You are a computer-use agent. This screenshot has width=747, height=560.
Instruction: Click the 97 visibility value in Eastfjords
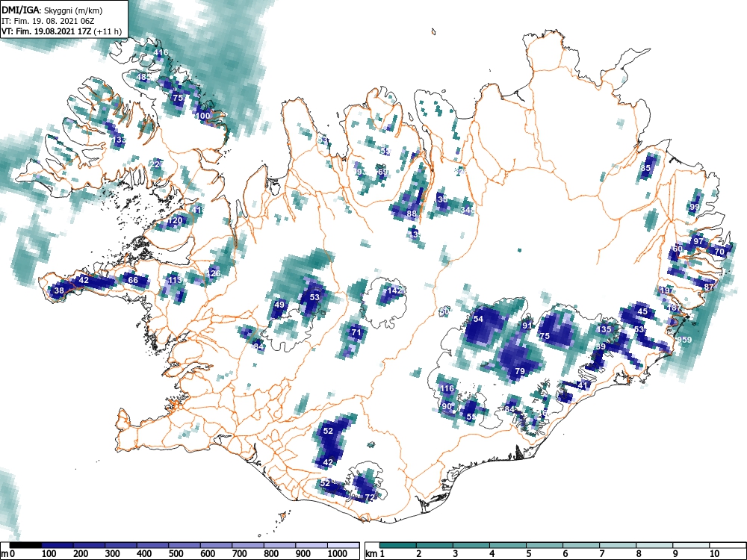(x=698, y=241)
